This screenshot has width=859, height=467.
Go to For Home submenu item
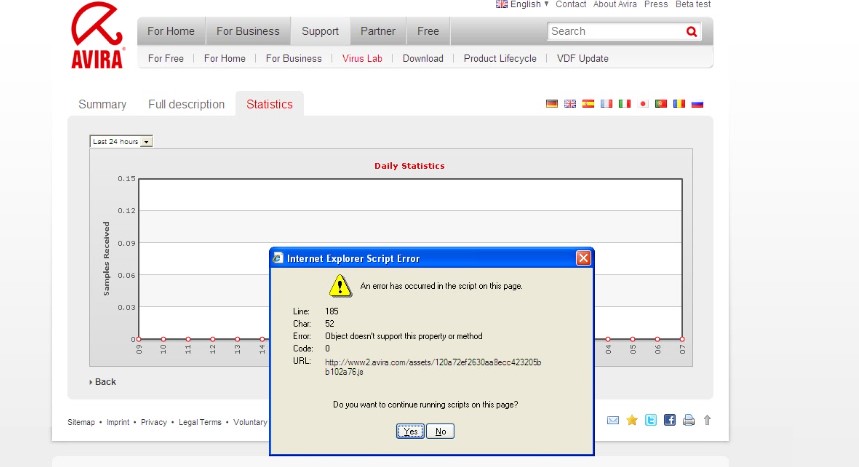pyautogui.click(x=225, y=58)
